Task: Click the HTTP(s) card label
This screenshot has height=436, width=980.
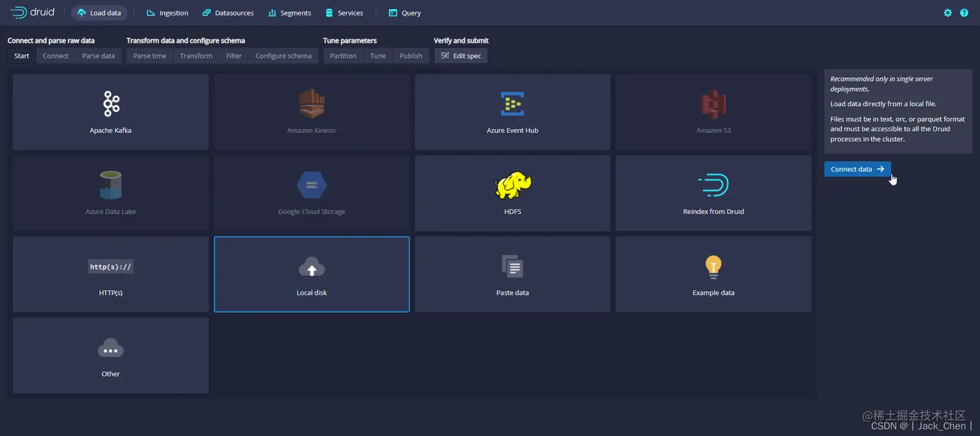Action: click(111, 293)
